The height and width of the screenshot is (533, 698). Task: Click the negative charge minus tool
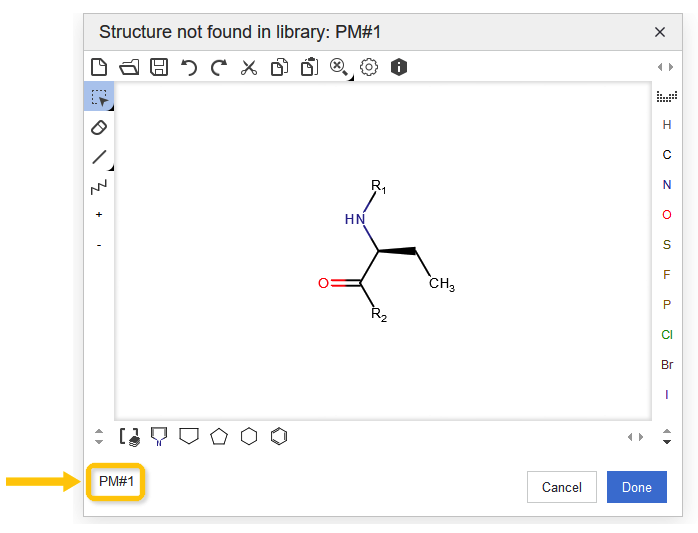99,245
